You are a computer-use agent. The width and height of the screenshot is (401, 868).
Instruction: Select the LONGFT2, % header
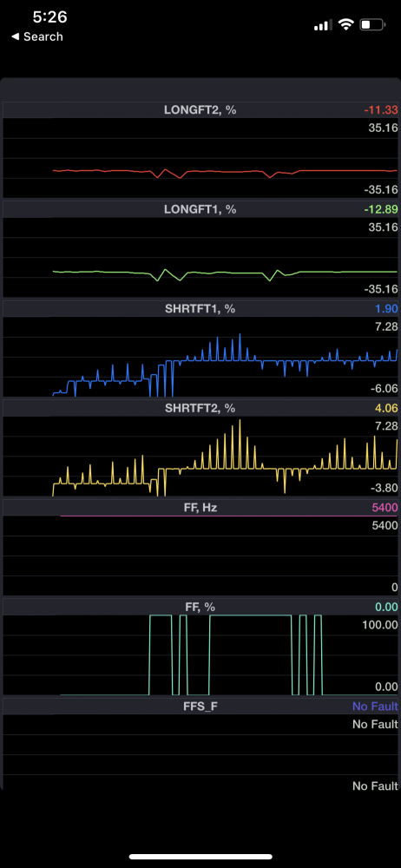pyautogui.click(x=200, y=109)
